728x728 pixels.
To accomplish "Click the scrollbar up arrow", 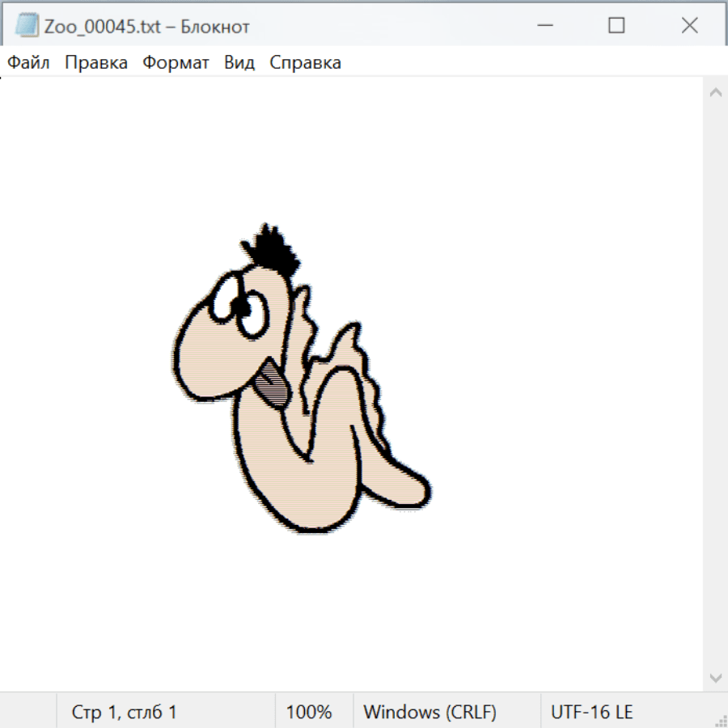I will (x=715, y=93).
